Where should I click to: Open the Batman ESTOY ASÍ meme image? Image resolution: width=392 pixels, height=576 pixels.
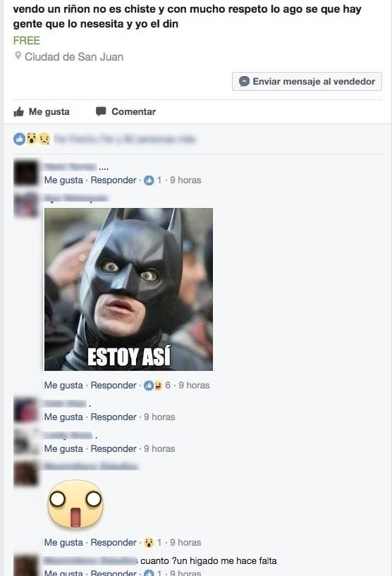128,290
